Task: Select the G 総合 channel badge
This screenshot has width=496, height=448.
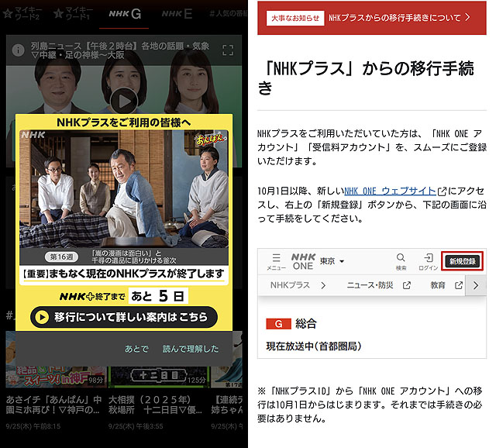Action: pos(278,324)
